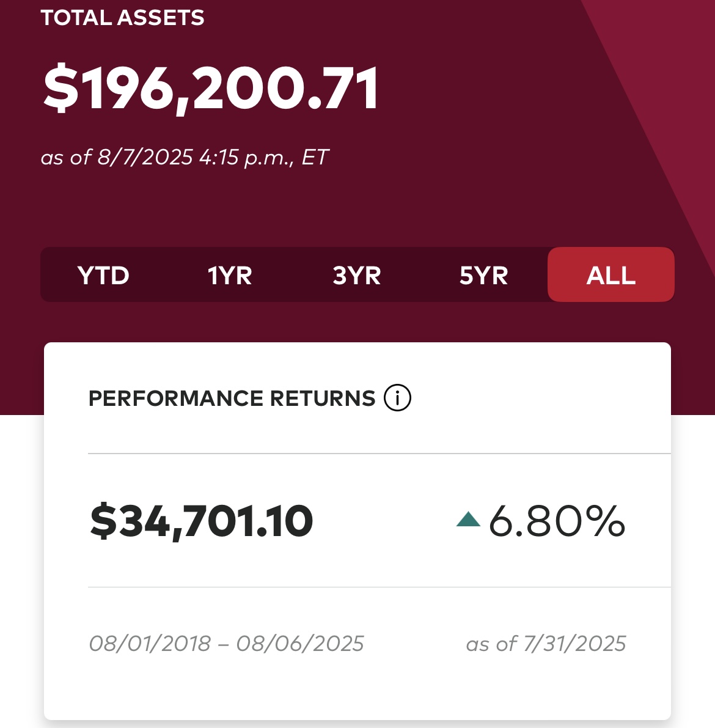Tap the as of 7/31/2025 note

(546, 644)
